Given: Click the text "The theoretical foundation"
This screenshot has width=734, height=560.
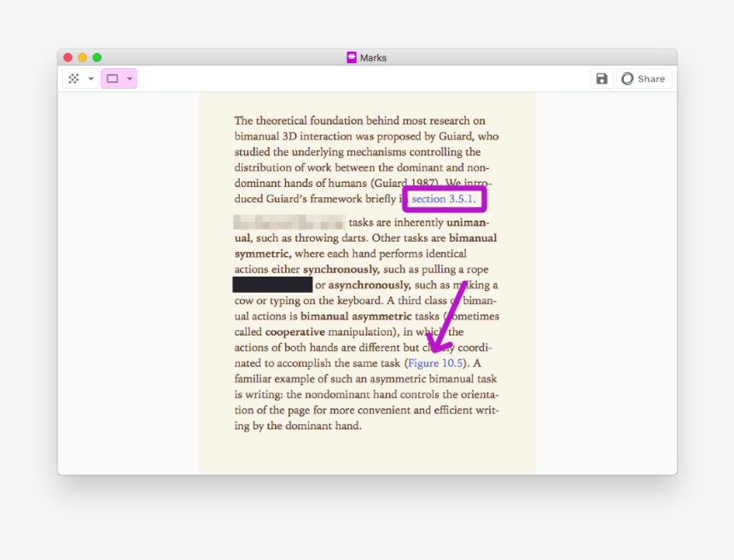Looking at the screenshot, I should click(299, 121).
